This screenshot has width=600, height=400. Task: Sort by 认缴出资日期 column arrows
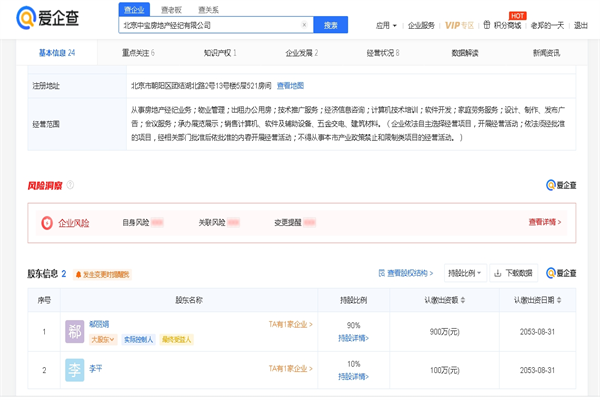click(559, 300)
